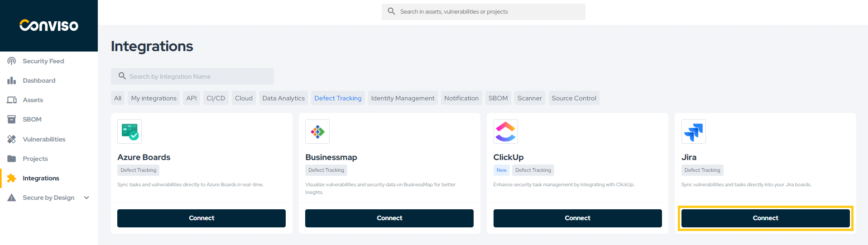This screenshot has height=245, width=868.
Task: Click the ClickUp logo
Action: 506,132
